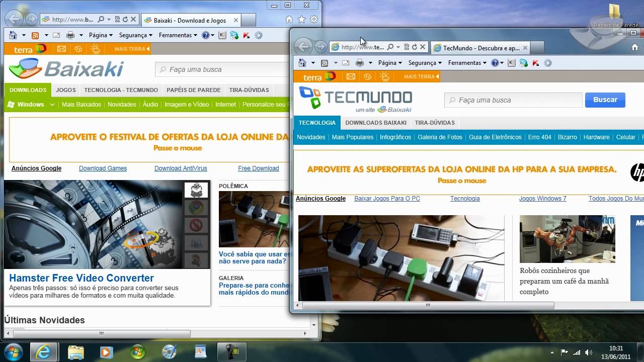Image resolution: width=644 pixels, height=362 pixels.
Task: Click the Baixaki window horizontal scrollbar thumb
Action: click(x=102, y=333)
